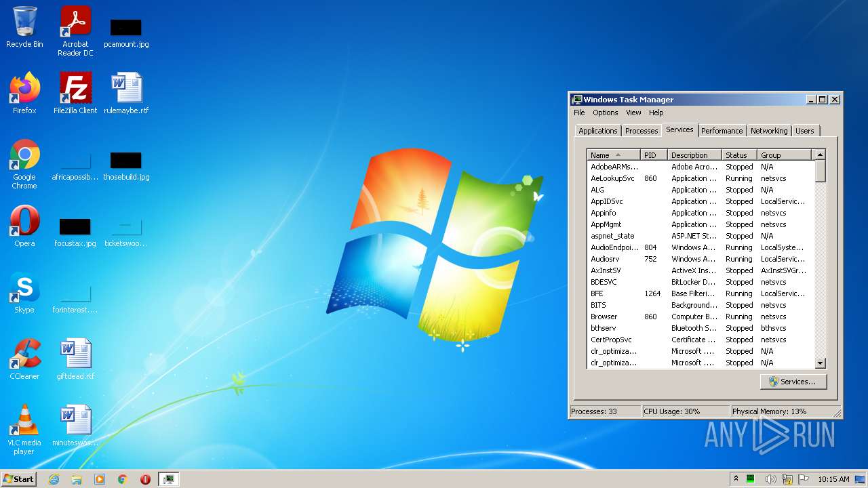Select africapossib desktop icon
The width and height of the screenshot is (868, 488).
[x=75, y=166]
